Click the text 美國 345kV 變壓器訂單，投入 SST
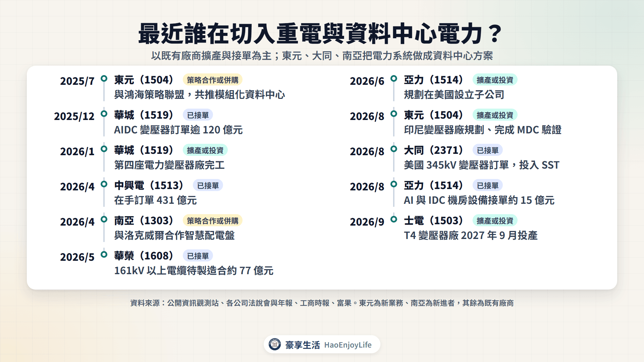 coord(482,165)
